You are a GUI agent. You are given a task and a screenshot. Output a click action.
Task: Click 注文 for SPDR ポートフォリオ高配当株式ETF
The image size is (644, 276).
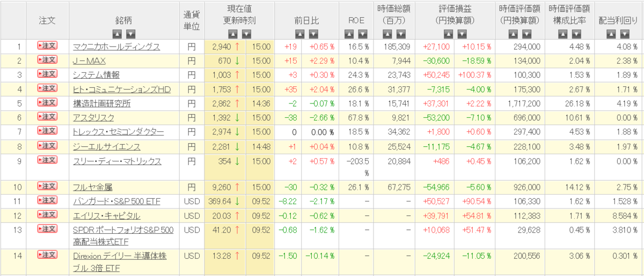pyautogui.click(x=47, y=229)
